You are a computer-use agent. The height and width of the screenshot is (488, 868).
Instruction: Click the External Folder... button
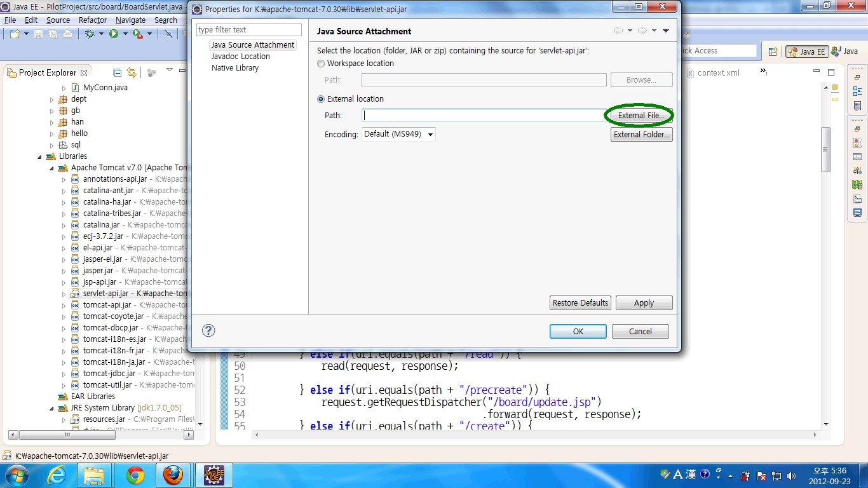(x=641, y=135)
